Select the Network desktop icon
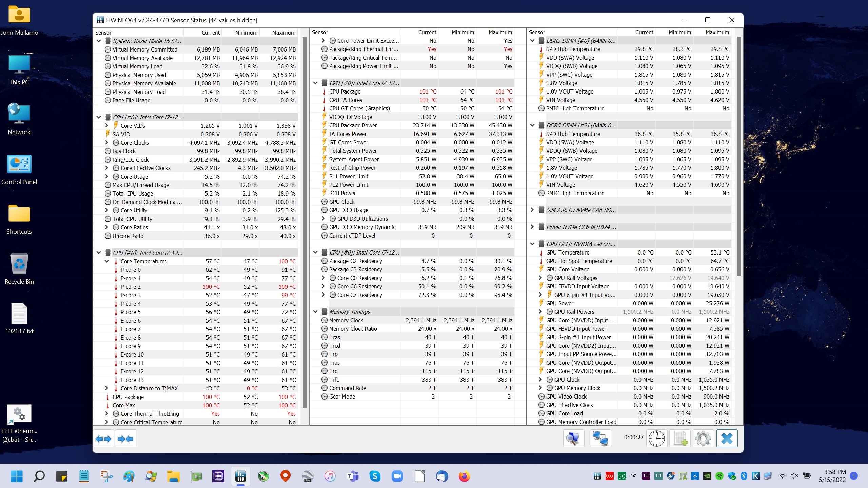The height and width of the screenshot is (488, 868). coord(19,119)
